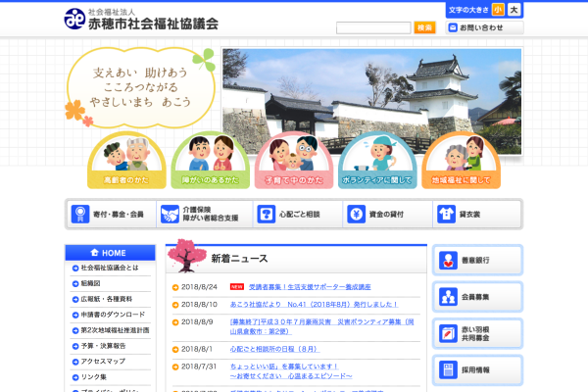Go to HOME in the sidebar
This screenshot has width=588, height=392.
[x=110, y=253]
